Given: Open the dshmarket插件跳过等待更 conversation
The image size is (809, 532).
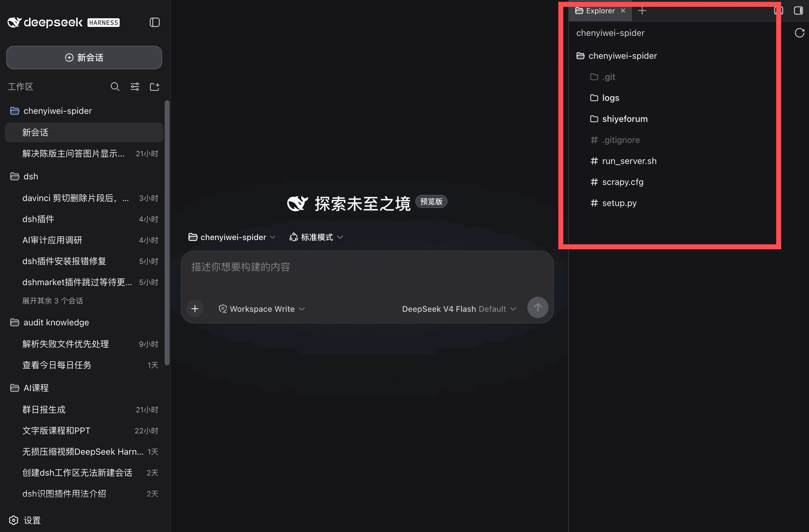Looking at the screenshot, I should point(84,282).
